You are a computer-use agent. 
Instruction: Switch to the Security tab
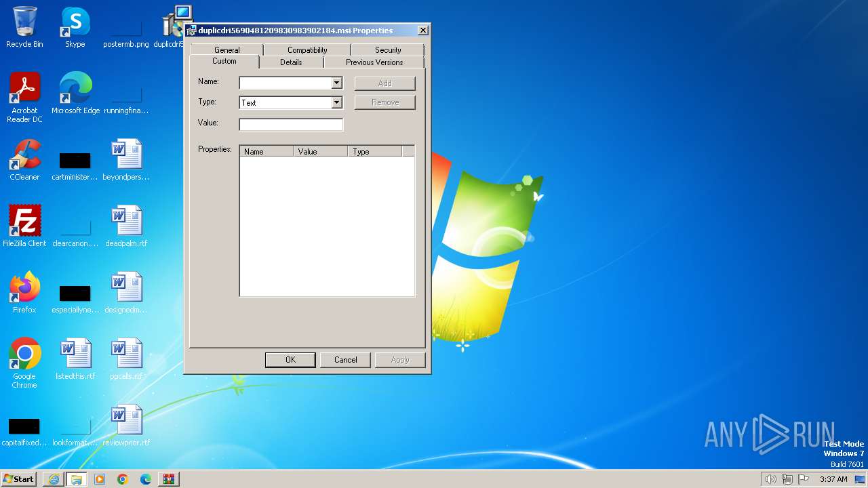(x=388, y=50)
